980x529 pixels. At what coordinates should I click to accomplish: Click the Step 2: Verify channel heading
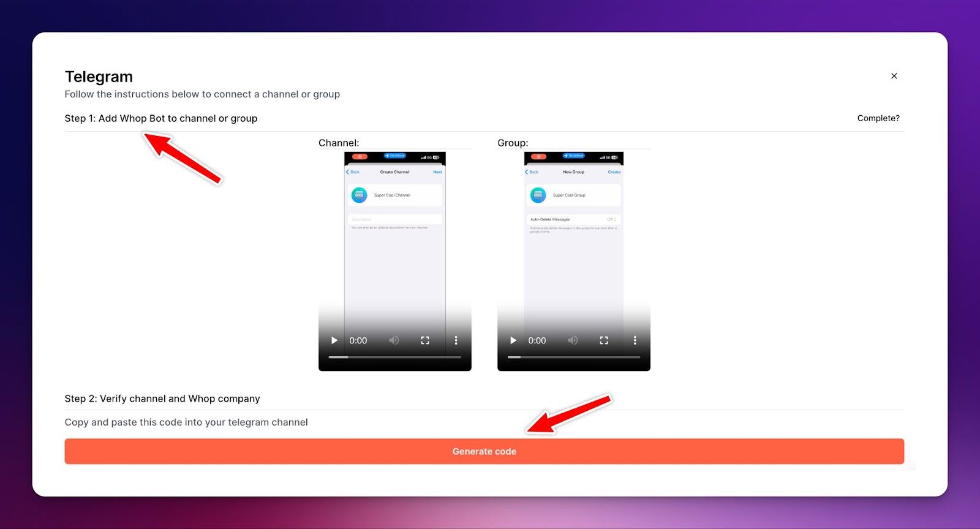point(162,399)
